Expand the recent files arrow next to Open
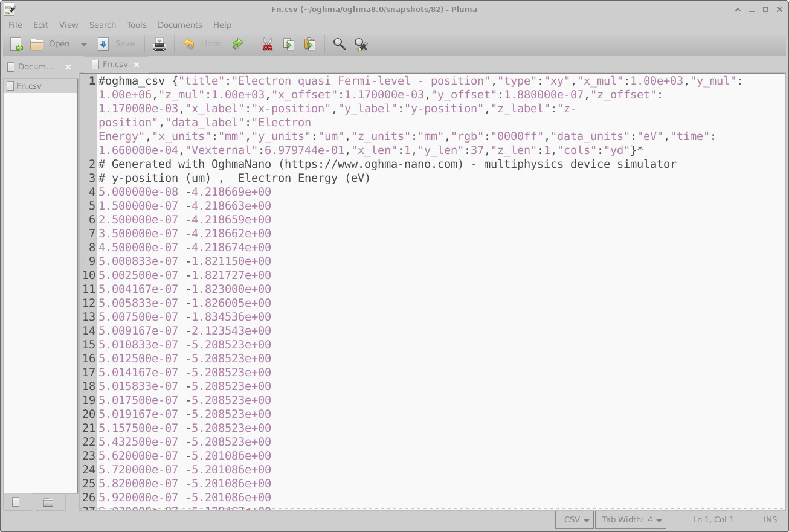The height and width of the screenshot is (532, 789). (x=84, y=44)
